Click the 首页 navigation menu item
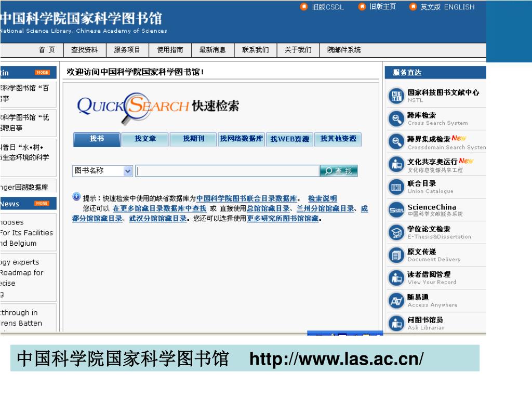 click(46, 50)
